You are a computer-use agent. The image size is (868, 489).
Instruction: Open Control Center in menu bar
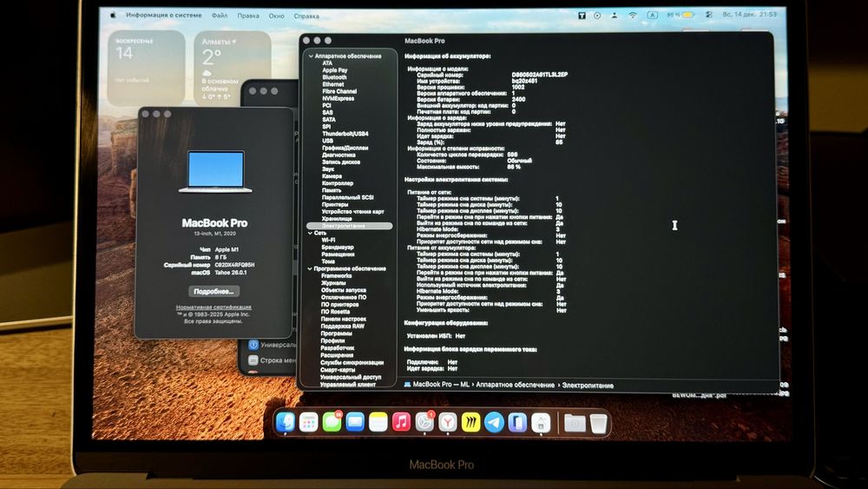tap(709, 15)
